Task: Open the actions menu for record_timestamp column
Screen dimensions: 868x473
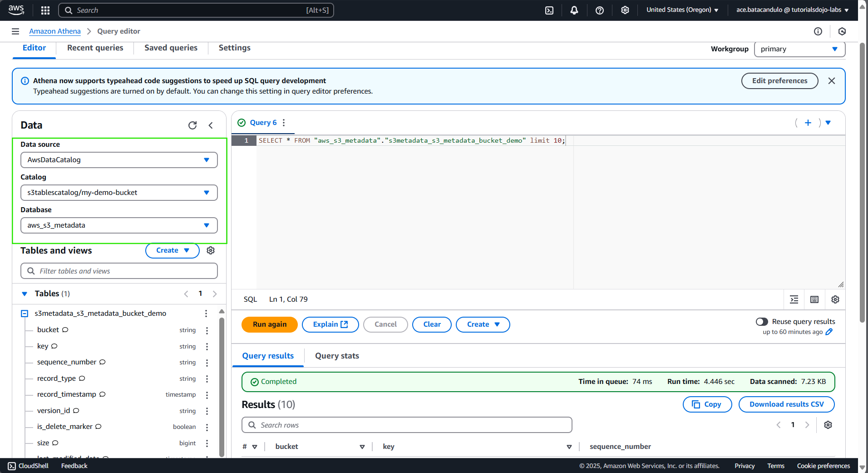Action: coord(207,395)
